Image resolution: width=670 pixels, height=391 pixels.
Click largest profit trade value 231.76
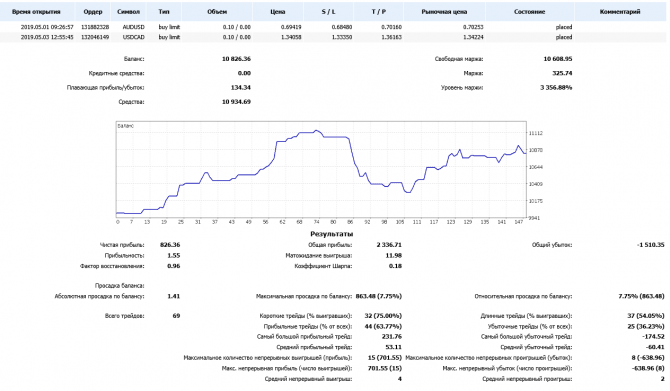[392, 337]
